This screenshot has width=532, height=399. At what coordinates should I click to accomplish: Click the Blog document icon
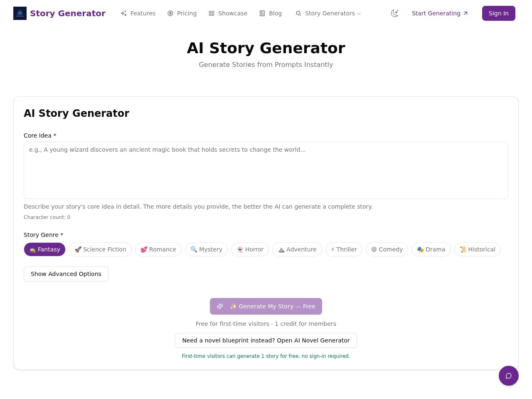pyautogui.click(x=262, y=13)
